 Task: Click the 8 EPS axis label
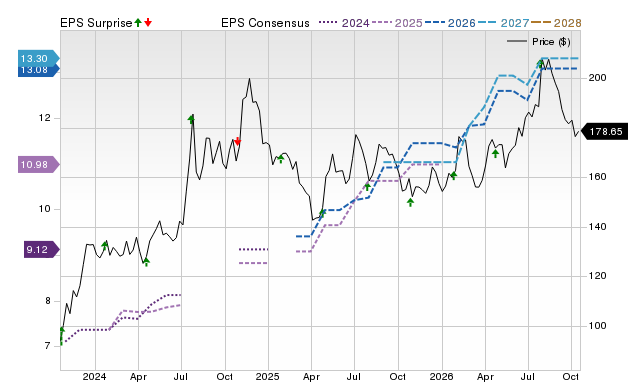(x=48, y=301)
